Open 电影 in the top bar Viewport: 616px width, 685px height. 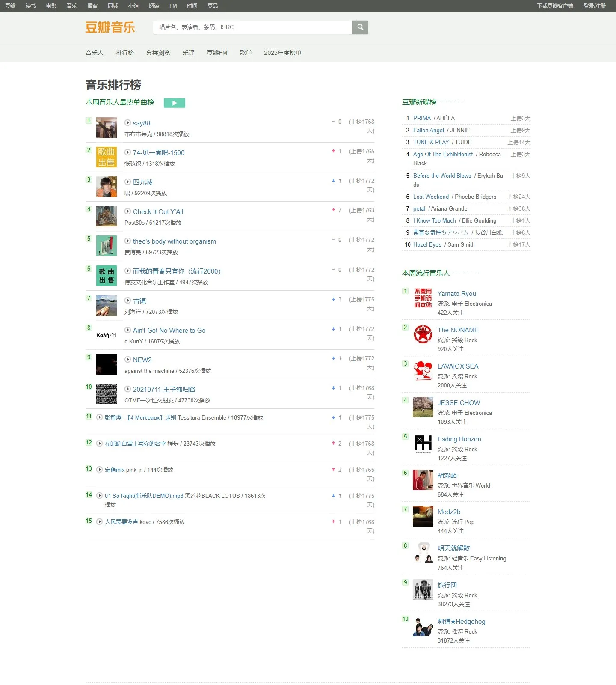(x=51, y=6)
